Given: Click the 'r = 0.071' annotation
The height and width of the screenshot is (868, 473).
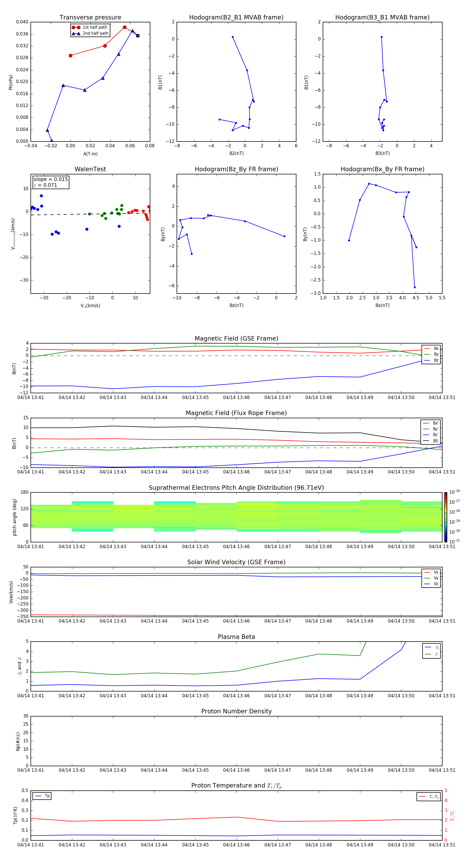Looking at the screenshot, I should 45,185.
